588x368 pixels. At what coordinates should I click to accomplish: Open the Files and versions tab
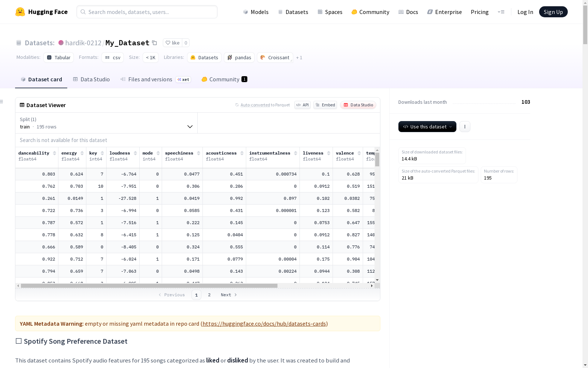tap(155, 79)
